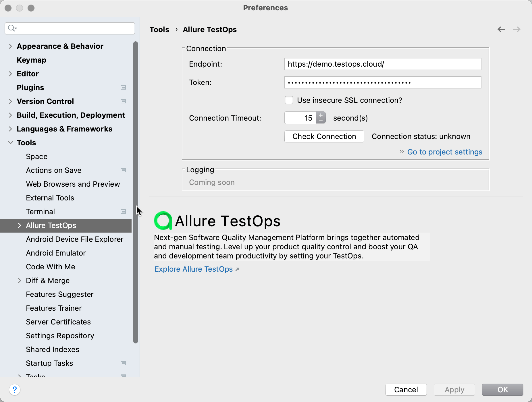Expand the Diff & Merge node
532x402 pixels.
tap(20, 281)
